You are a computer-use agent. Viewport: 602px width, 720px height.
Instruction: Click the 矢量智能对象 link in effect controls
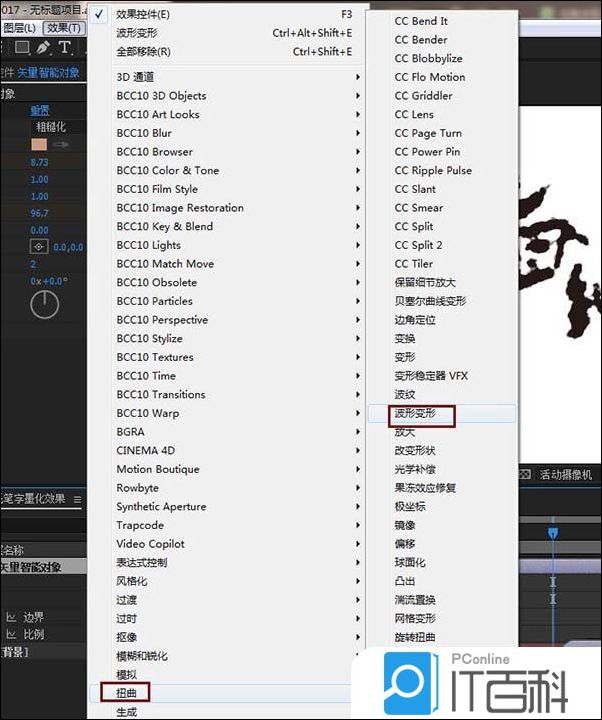point(48,73)
